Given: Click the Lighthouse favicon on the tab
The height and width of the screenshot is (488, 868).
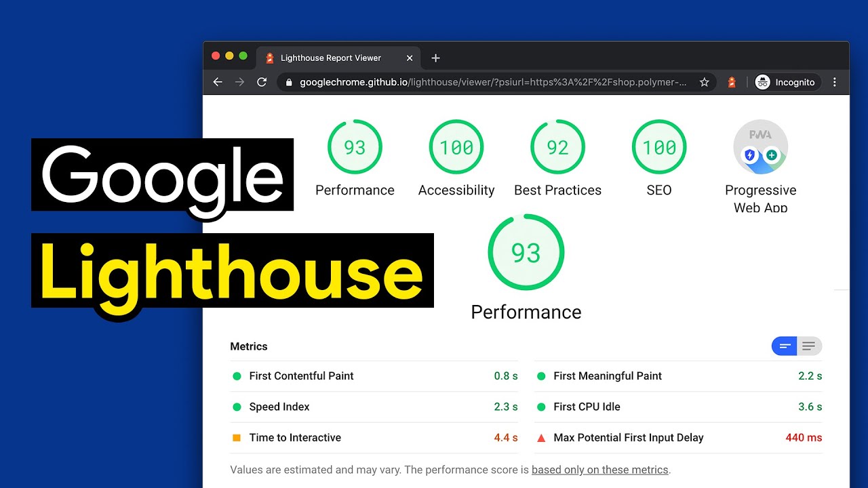Looking at the screenshot, I should click(270, 58).
